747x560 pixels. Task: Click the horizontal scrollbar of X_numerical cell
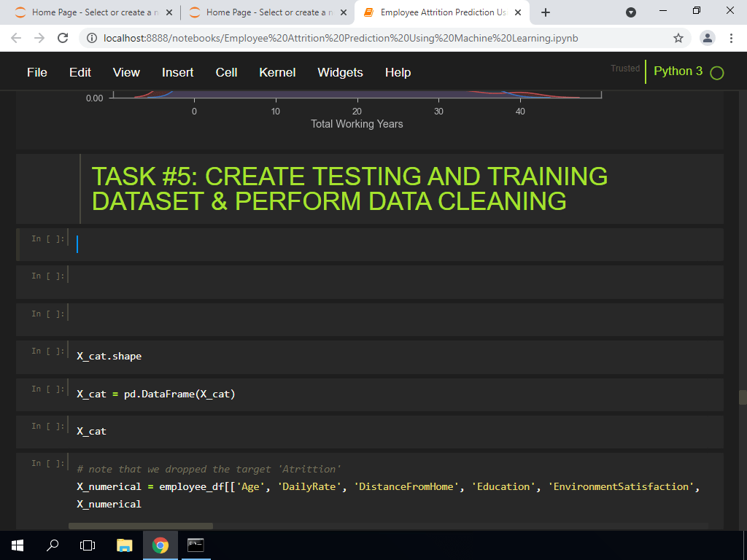[141, 526]
